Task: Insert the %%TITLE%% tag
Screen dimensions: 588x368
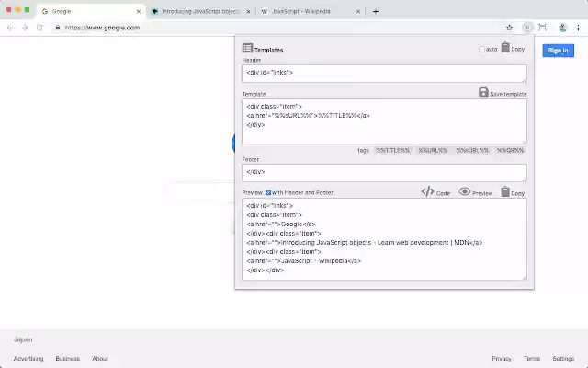Action: (393, 150)
